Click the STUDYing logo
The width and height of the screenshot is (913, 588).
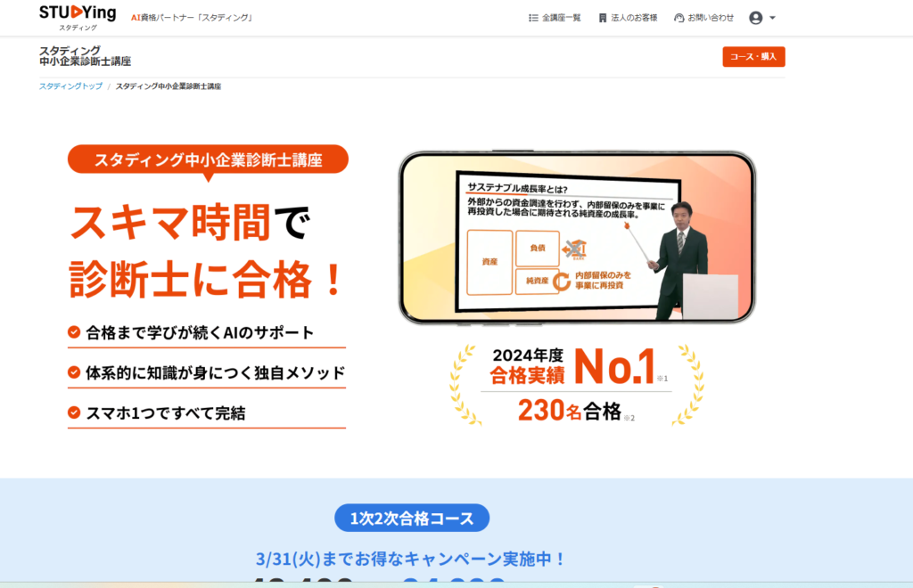tap(78, 17)
